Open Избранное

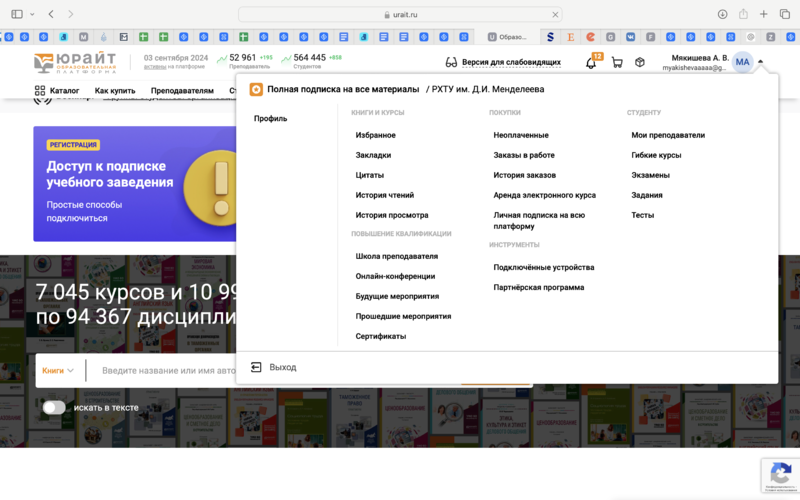(376, 135)
